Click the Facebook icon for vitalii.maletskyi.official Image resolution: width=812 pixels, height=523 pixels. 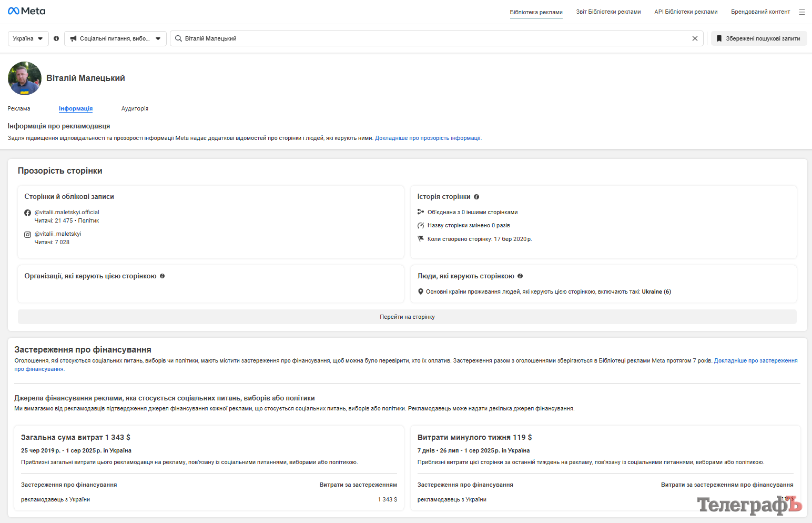pyautogui.click(x=28, y=213)
